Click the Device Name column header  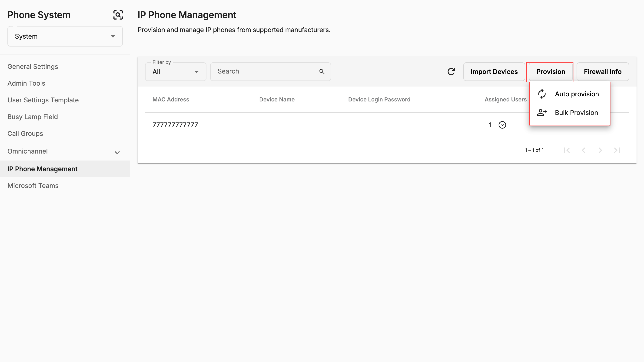(x=277, y=100)
